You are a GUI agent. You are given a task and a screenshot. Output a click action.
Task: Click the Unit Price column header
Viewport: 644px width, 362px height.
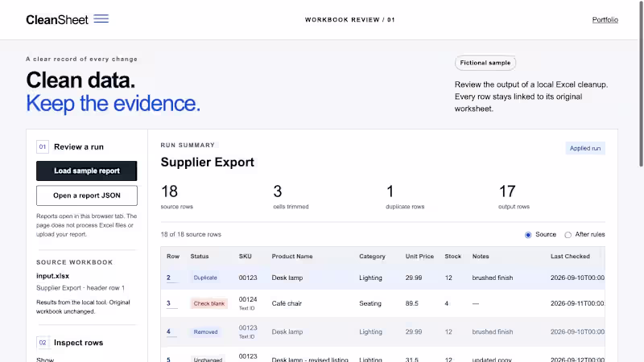point(419,256)
